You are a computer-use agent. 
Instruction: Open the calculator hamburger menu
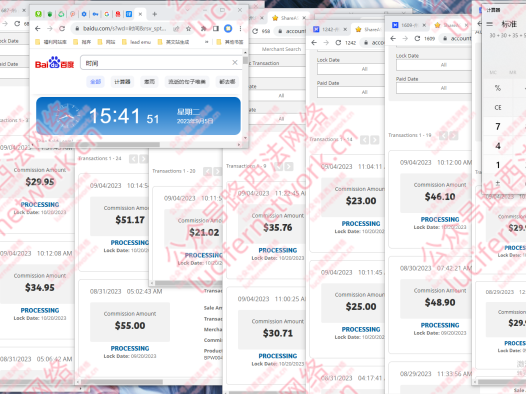pyautogui.click(x=490, y=24)
